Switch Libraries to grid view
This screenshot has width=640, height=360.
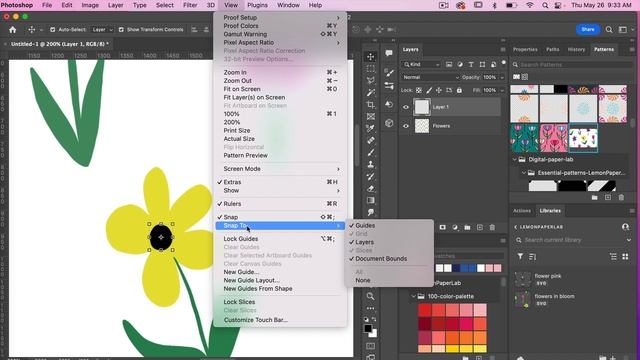[625, 256]
